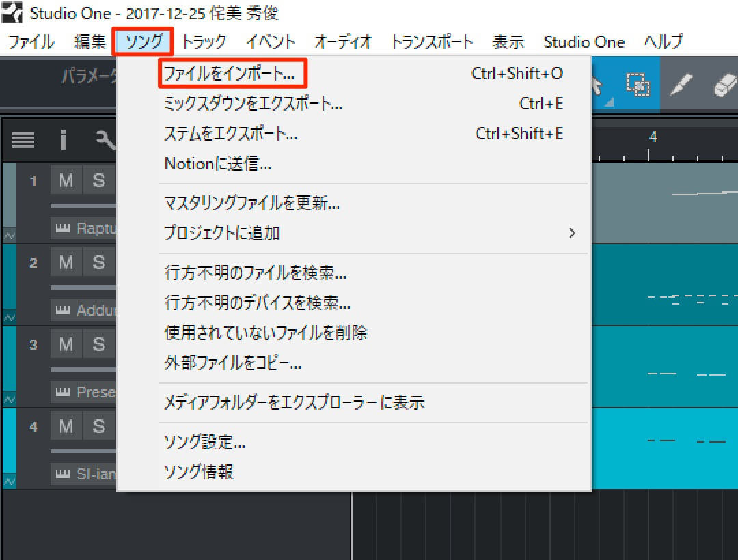Mute track 3
The height and width of the screenshot is (560, 738).
coord(66,344)
